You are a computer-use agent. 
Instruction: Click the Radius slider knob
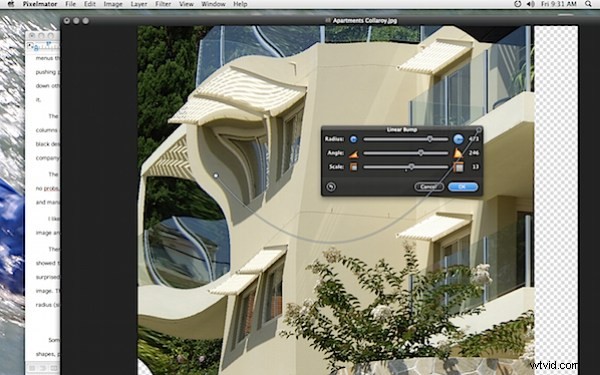tap(430, 139)
